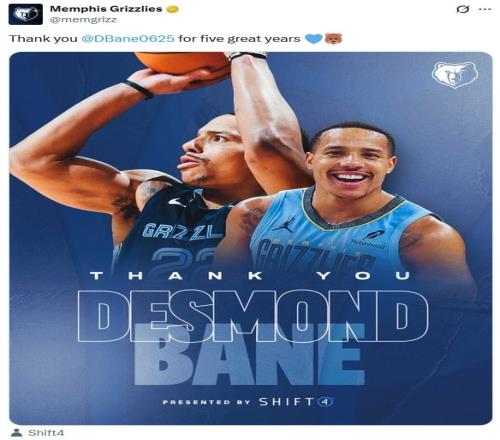Screen dimensions: 500x440
Task: Click the SHIFT4 sponsor logo in the graphic
Action: [x=296, y=402]
